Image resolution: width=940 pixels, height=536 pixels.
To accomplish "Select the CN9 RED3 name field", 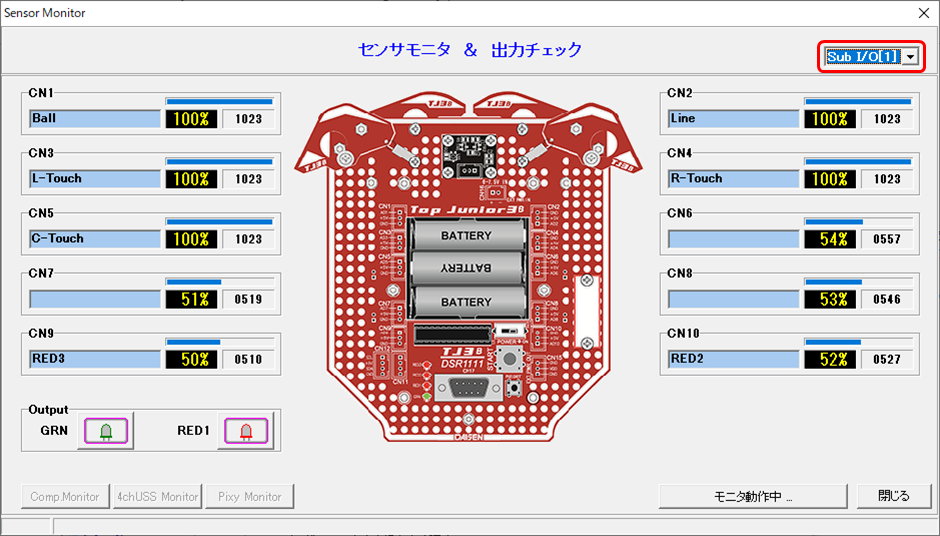I will coord(95,359).
